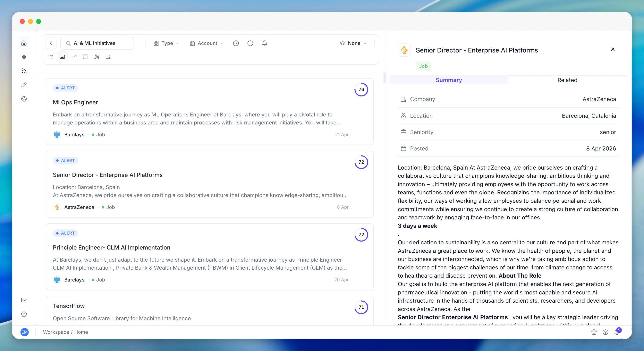Viewport: 644px width, 351px height.
Task: Click score 72 ring on Senior Director card
Action: pos(361,162)
